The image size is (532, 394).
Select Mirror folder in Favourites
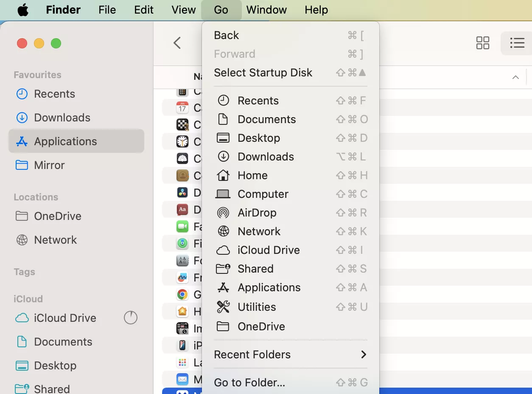(x=49, y=165)
